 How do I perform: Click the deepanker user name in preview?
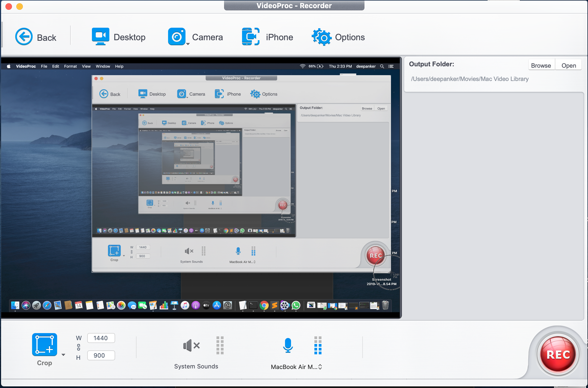(366, 66)
